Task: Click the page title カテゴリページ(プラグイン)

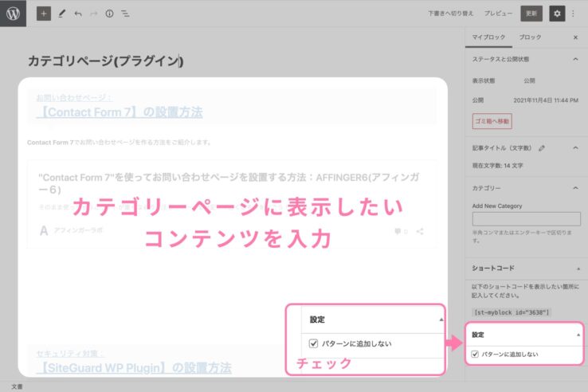Action: (106, 61)
